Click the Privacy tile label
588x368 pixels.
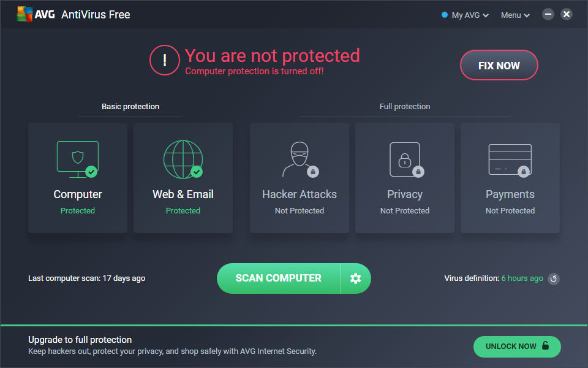[405, 194]
